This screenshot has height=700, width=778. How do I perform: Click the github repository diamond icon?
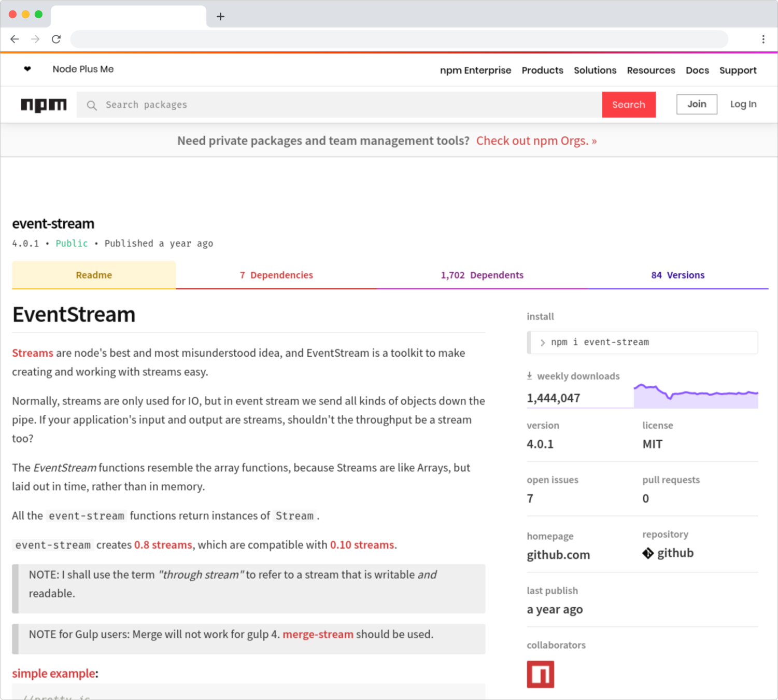[x=648, y=553]
